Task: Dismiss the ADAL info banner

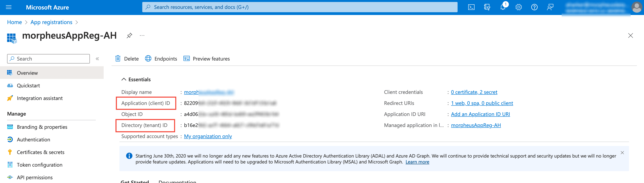Action: [x=622, y=153]
